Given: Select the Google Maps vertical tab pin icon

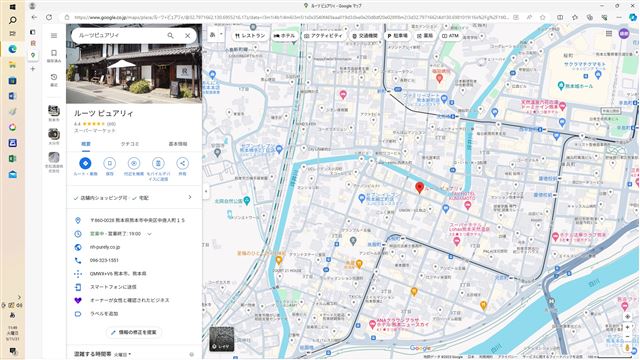Looking at the screenshot, I should [33, 55].
